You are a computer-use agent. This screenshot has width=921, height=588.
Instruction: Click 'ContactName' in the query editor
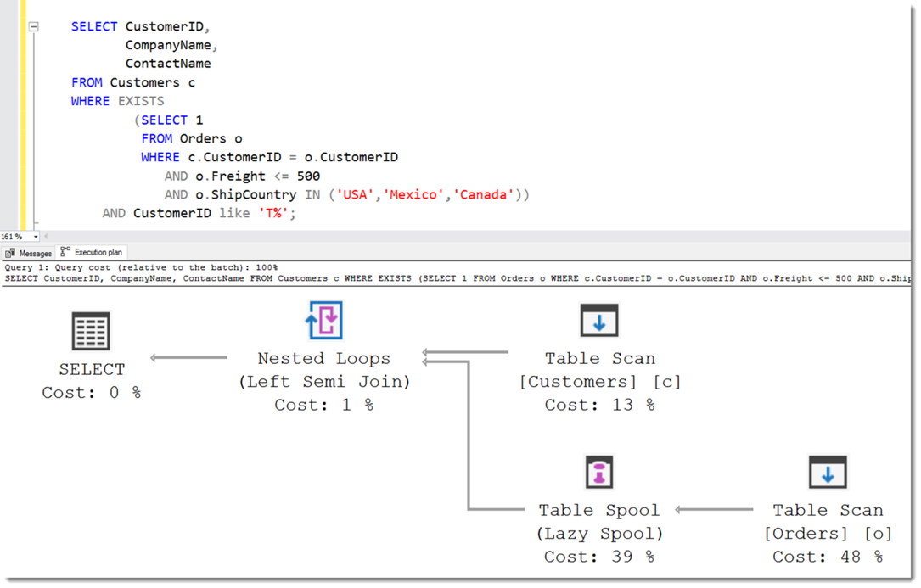pos(168,64)
